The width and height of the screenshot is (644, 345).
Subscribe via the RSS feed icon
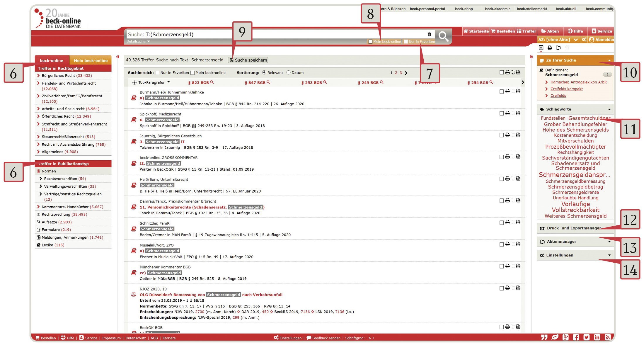click(608, 337)
